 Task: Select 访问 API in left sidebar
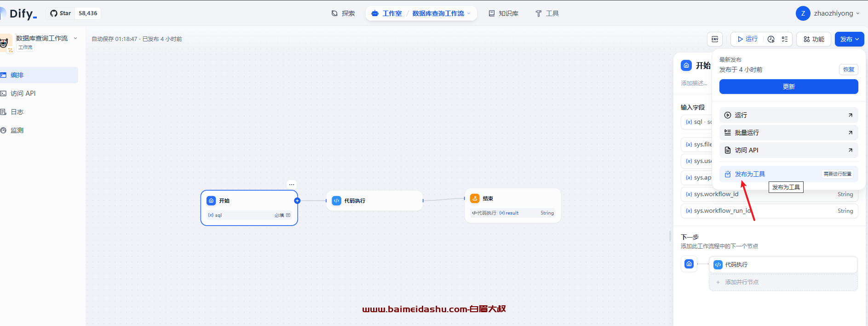(39, 93)
